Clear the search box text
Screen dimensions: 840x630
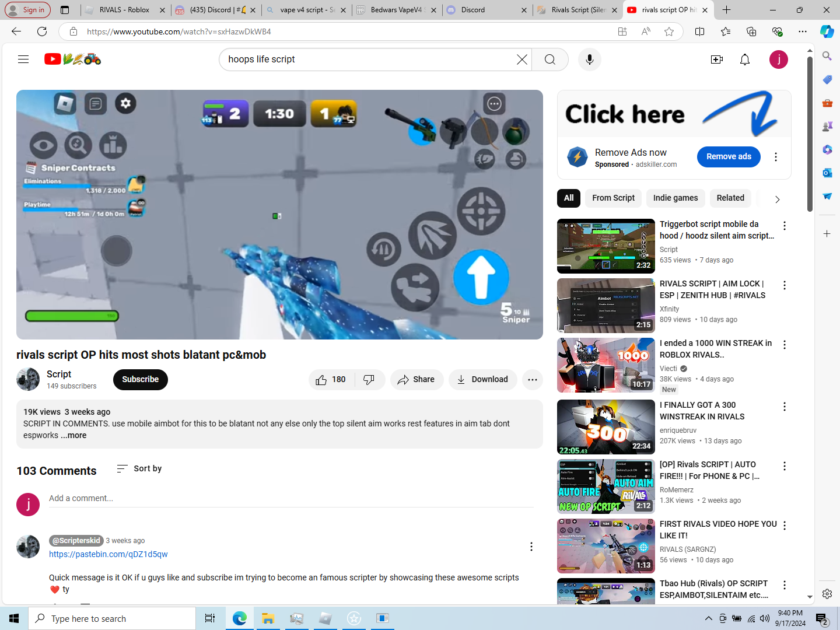coord(522,60)
